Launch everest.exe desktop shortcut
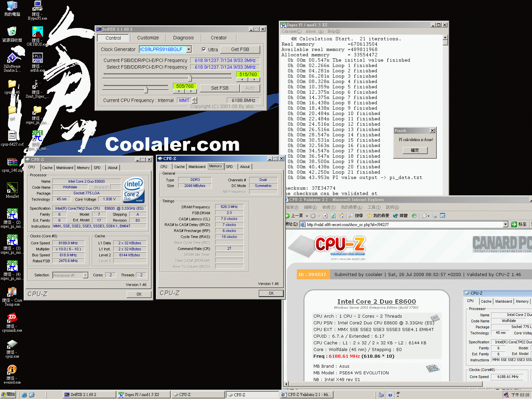 (x=12, y=375)
